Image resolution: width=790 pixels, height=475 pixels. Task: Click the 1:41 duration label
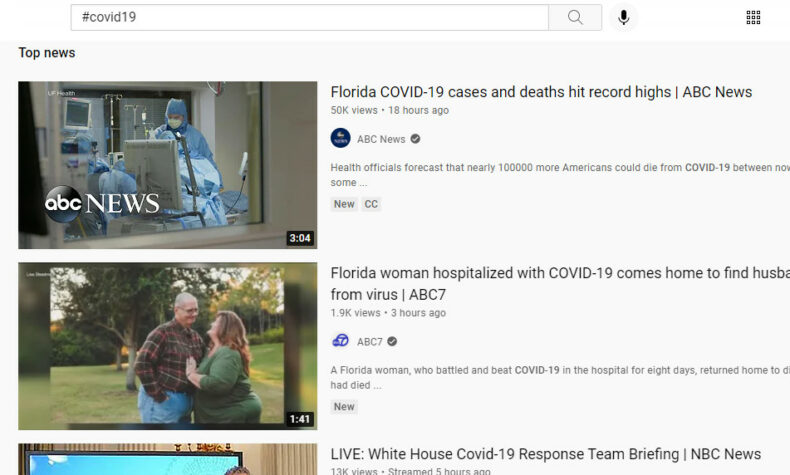pyautogui.click(x=300, y=419)
